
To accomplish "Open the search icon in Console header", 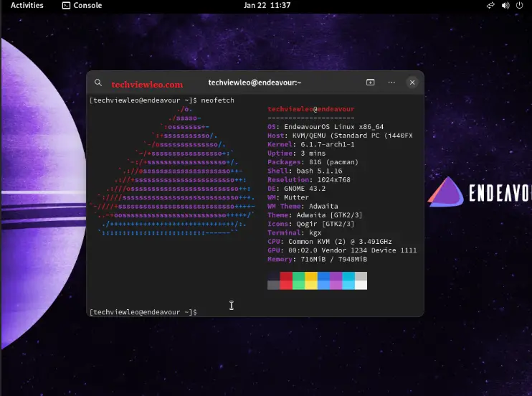I will [98, 82].
